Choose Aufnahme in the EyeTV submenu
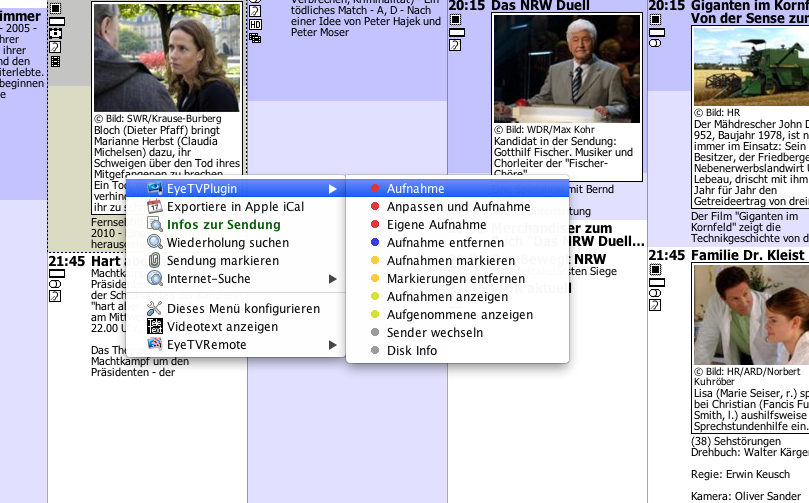This screenshot has height=503, width=809. pyautogui.click(x=457, y=189)
